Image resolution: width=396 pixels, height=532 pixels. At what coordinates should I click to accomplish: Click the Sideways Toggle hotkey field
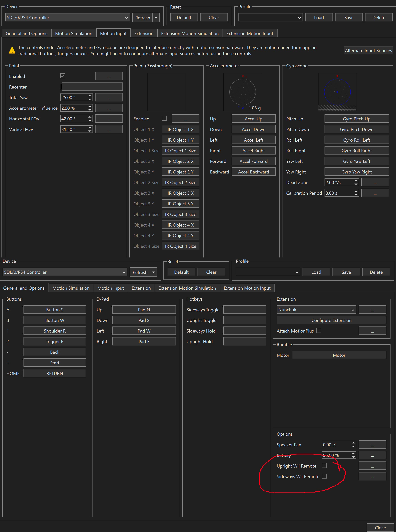tap(244, 310)
